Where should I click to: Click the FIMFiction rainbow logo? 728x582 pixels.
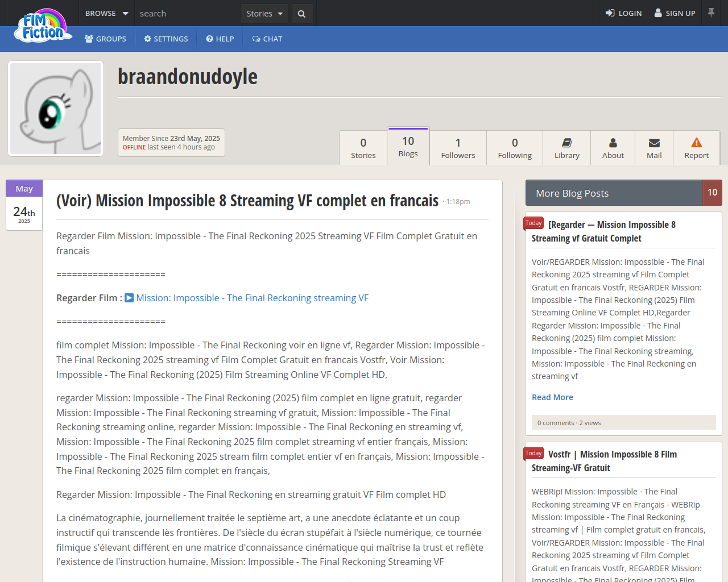click(43, 26)
